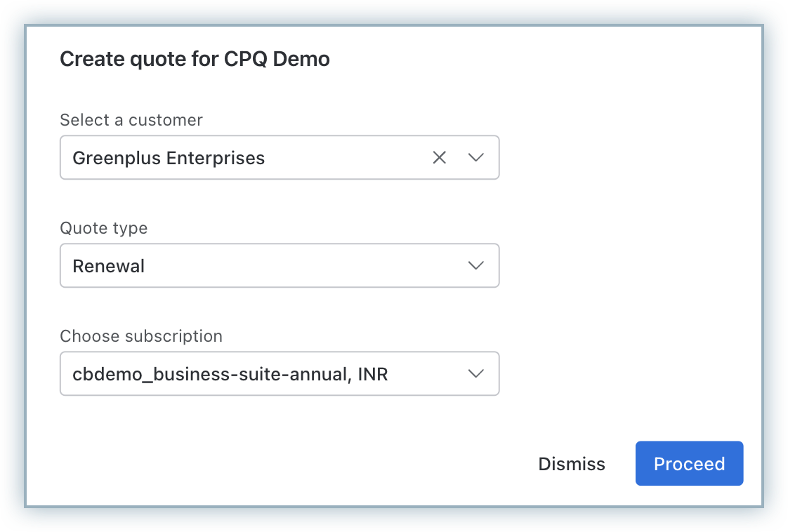788x532 pixels.
Task: Confirm quote creation with the blue button
Action: tap(689, 464)
